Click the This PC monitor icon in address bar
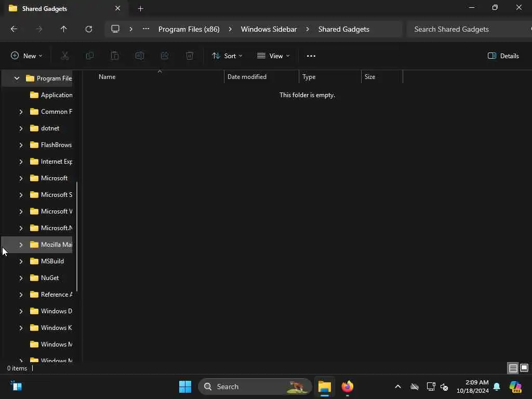Image resolution: width=532 pixels, height=399 pixels. click(115, 29)
